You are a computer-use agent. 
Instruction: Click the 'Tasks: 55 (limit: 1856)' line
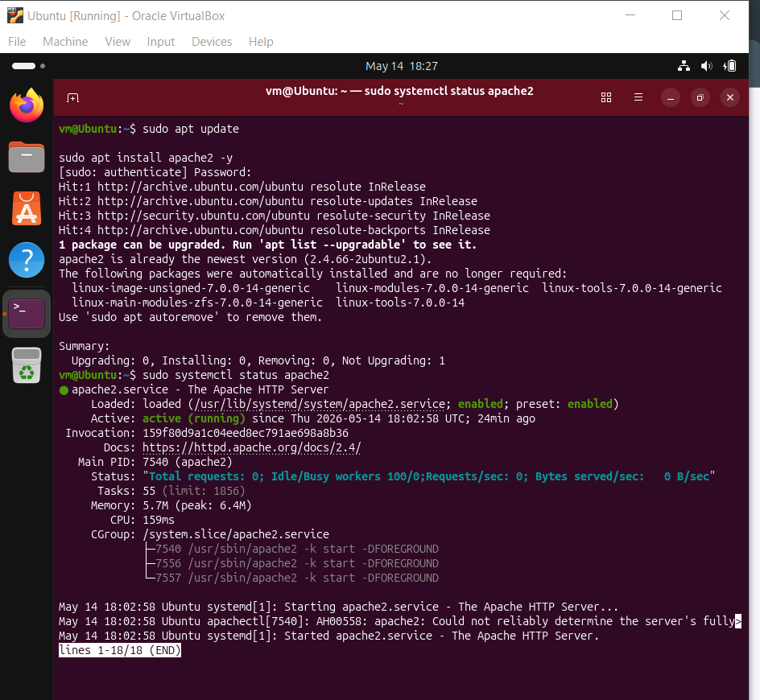tap(171, 492)
